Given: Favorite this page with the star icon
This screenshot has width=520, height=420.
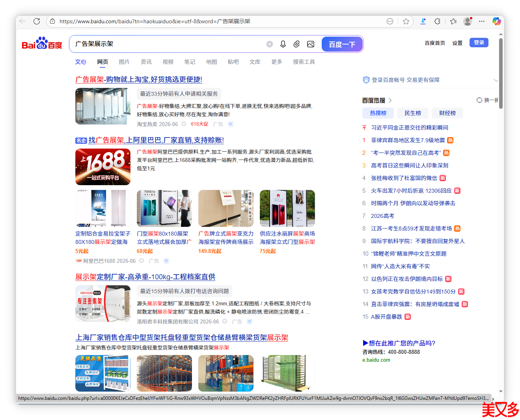Looking at the screenshot, I should [406, 21].
